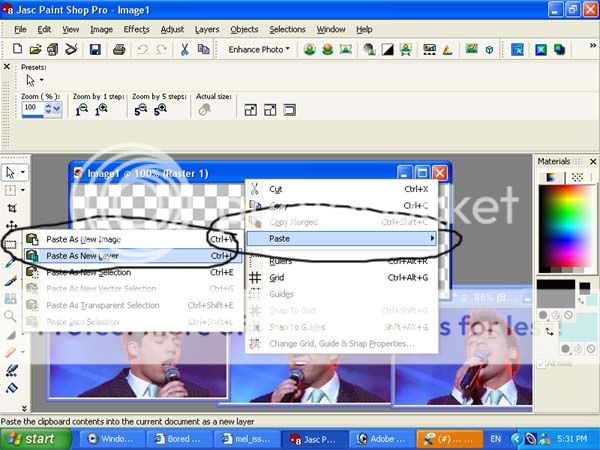Switch to mel_iss taskbar button
This screenshot has width=600, height=450.
[247, 439]
